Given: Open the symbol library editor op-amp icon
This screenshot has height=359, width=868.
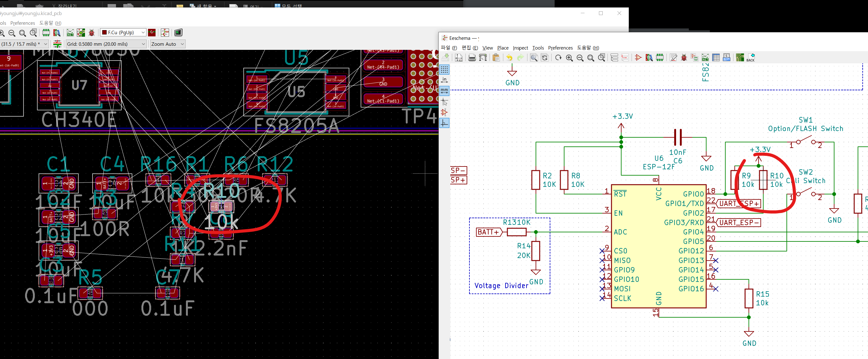Looking at the screenshot, I should pyautogui.click(x=638, y=58).
